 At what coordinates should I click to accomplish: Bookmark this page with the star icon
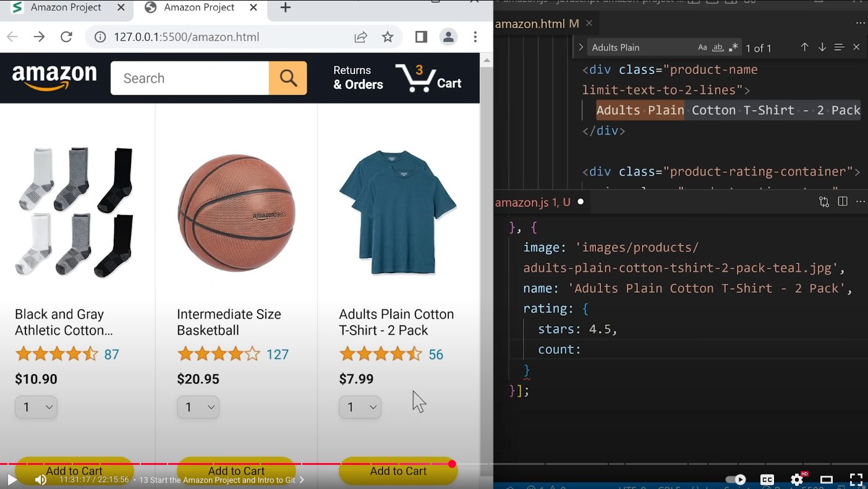(x=388, y=37)
